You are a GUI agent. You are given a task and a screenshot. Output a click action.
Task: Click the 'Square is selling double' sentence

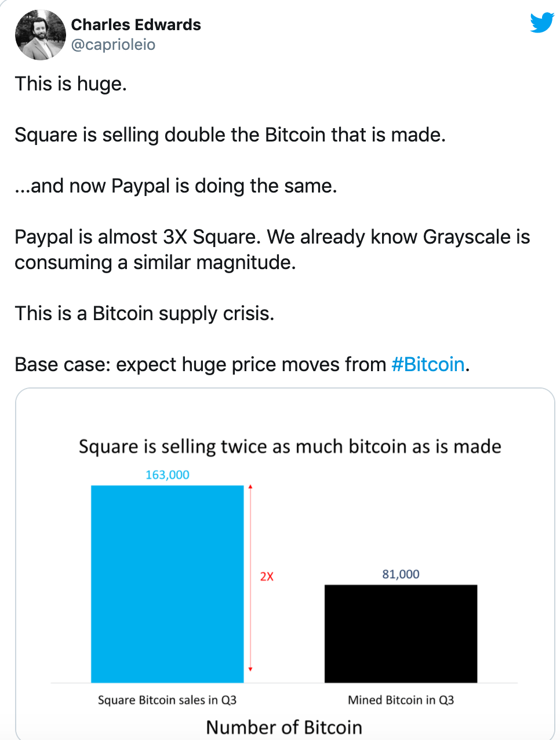pyautogui.click(x=230, y=135)
